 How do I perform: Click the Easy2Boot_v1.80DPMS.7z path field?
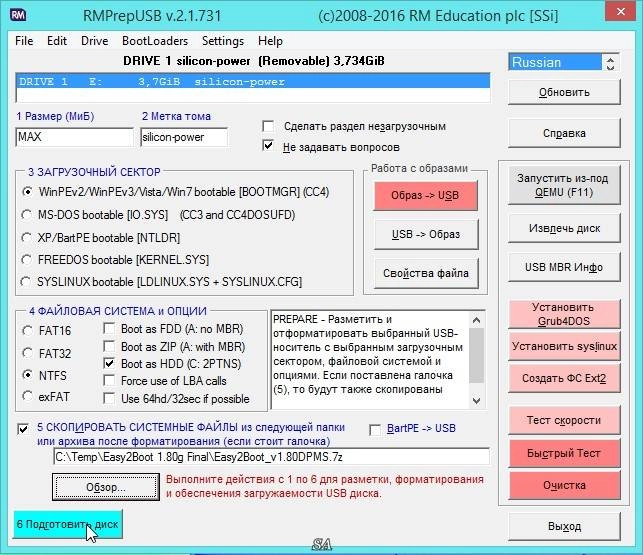pyautogui.click(x=271, y=457)
